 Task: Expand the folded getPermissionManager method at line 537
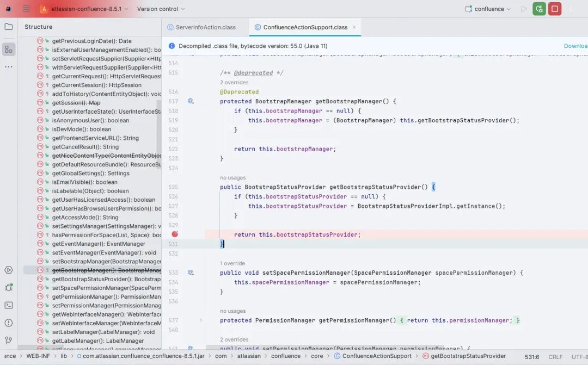click(201, 320)
